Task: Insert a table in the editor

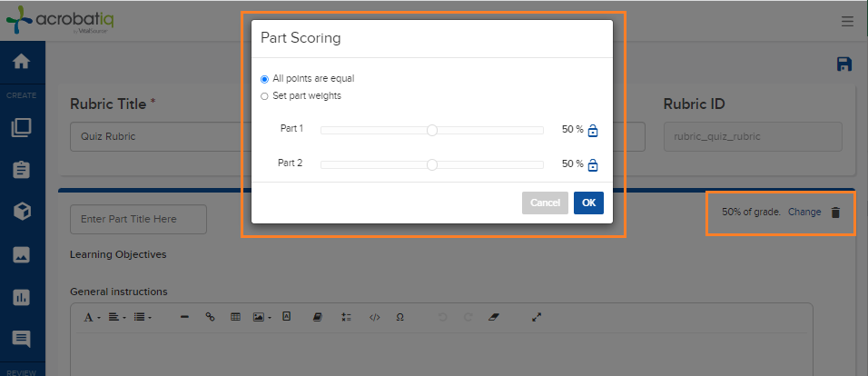Action: [x=235, y=317]
